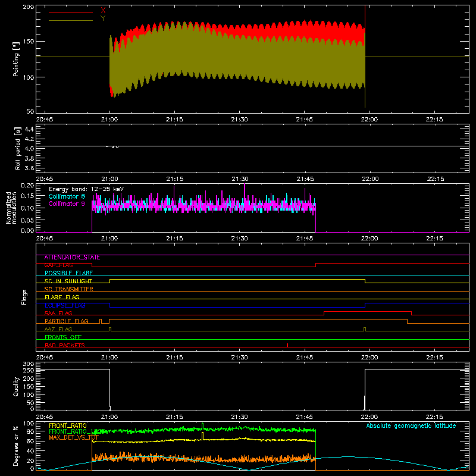Select the GAP_FLAG label
This screenshot has height=476, width=476.
[x=58, y=265]
